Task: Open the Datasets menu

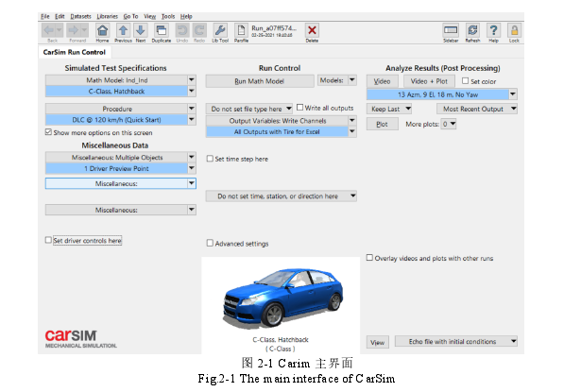Action: tap(80, 16)
